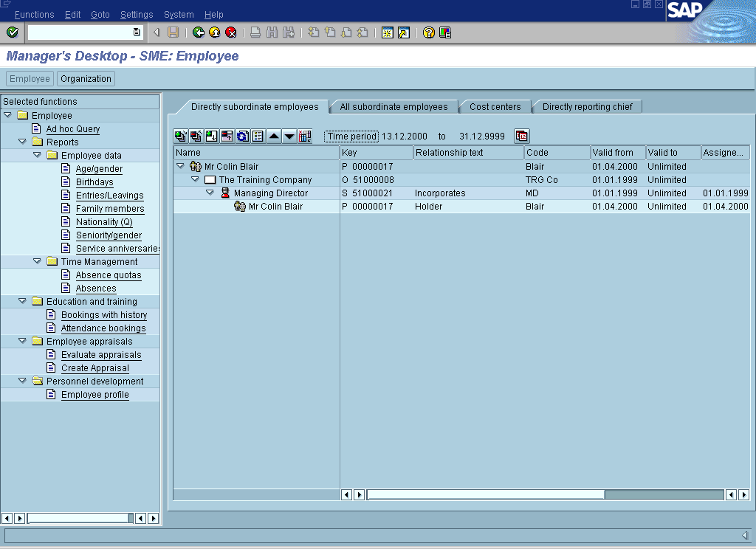Click the checklist icon in tree toolbar
Viewport: 756px width, 549px height.
coord(258,137)
